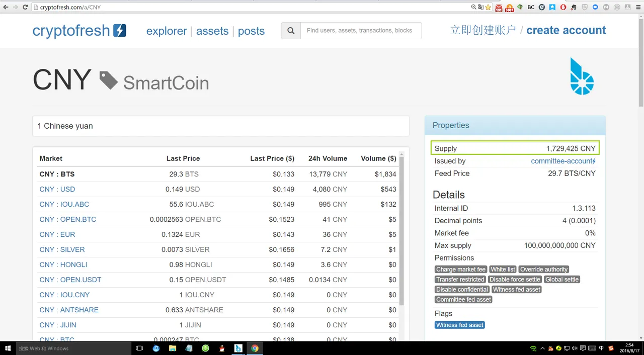Open Task View on the taskbar
Image resolution: width=644 pixels, height=355 pixels.
(x=139, y=348)
